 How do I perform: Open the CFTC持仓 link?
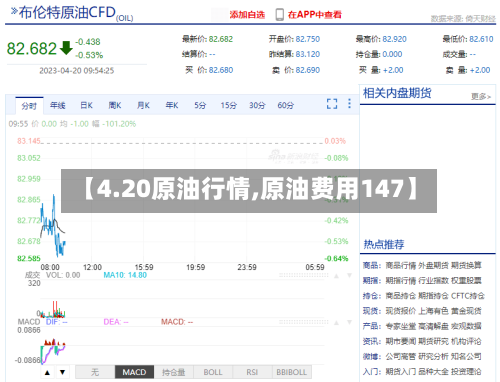coord(468,296)
